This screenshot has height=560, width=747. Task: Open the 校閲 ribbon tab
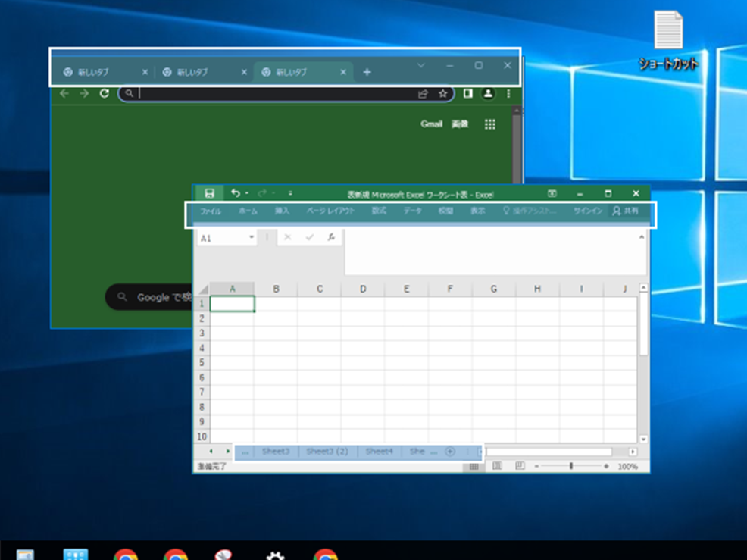pyautogui.click(x=445, y=211)
